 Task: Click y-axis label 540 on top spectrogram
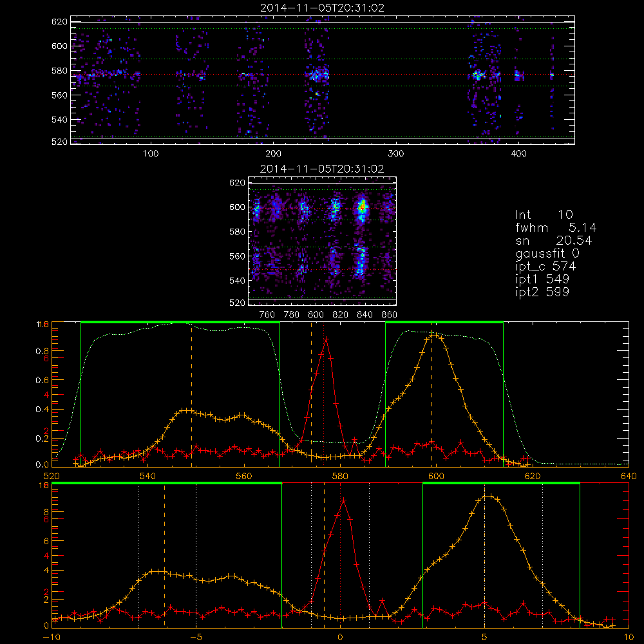pos(59,120)
